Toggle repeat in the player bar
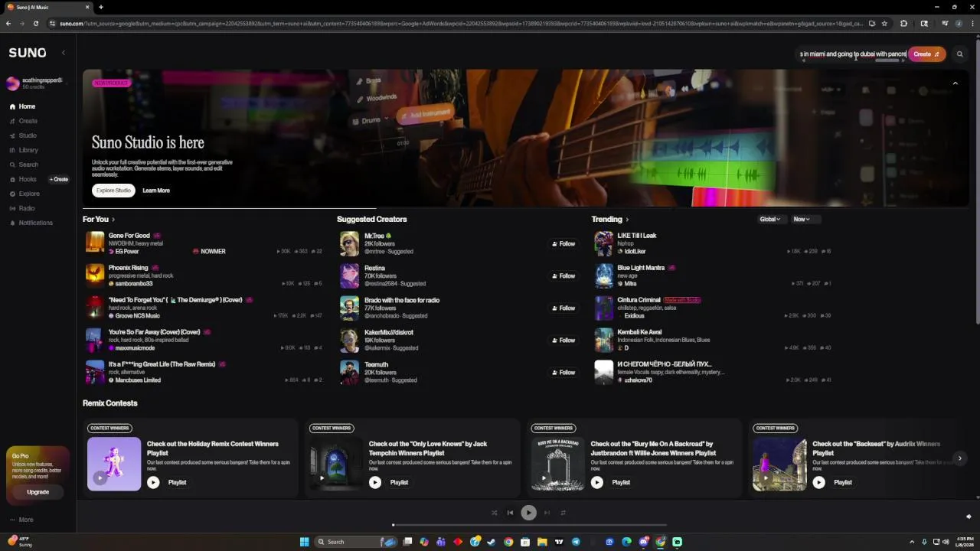 pos(563,513)
